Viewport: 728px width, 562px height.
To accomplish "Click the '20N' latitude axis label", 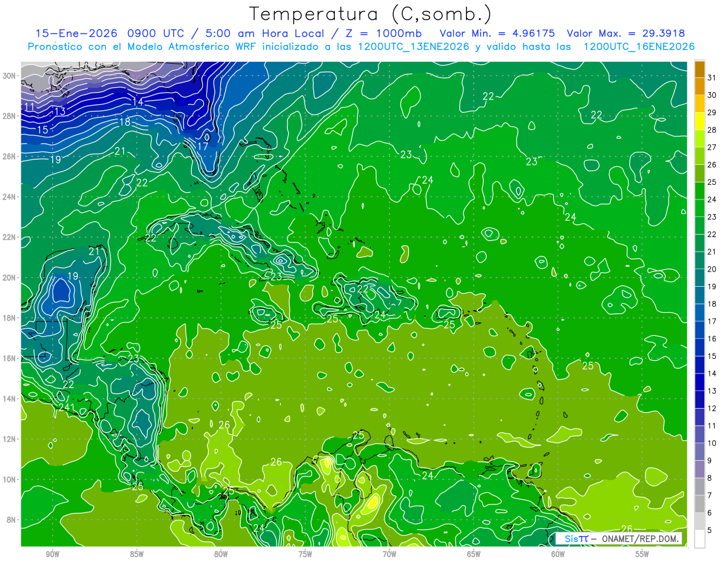I will click(10, 278).
